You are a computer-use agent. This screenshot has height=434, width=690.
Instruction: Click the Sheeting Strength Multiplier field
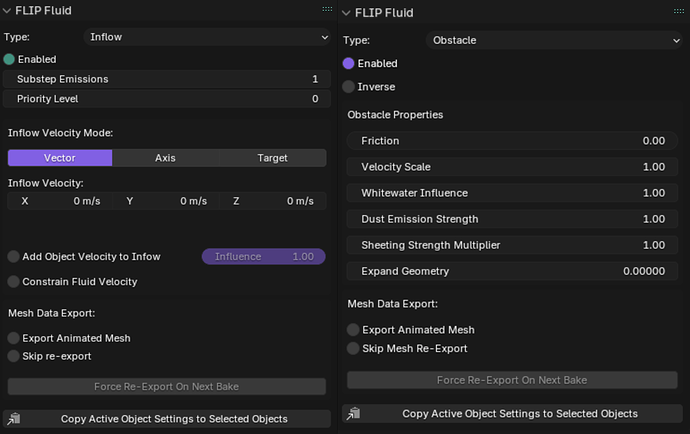pyautogui.click(x=512, y=245)
